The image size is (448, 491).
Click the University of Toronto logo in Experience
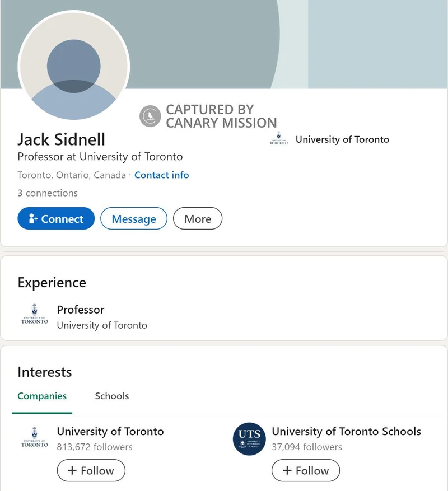tap(34, 316)
